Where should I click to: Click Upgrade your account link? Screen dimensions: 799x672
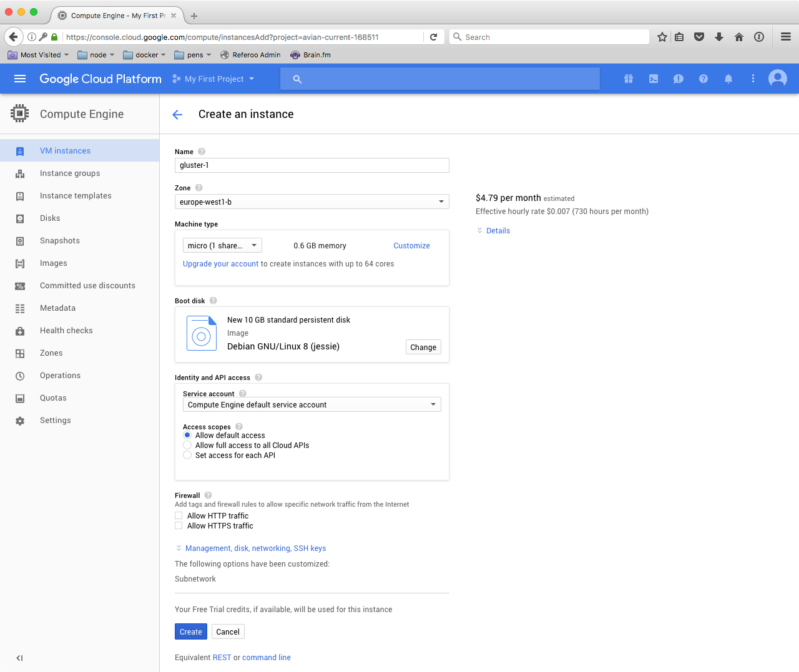(220, 263)
